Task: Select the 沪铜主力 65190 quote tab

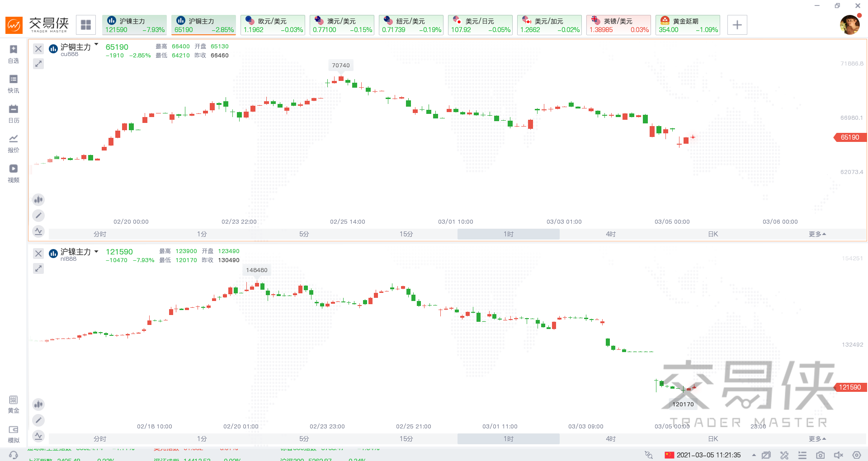Action: coord(203,25)
